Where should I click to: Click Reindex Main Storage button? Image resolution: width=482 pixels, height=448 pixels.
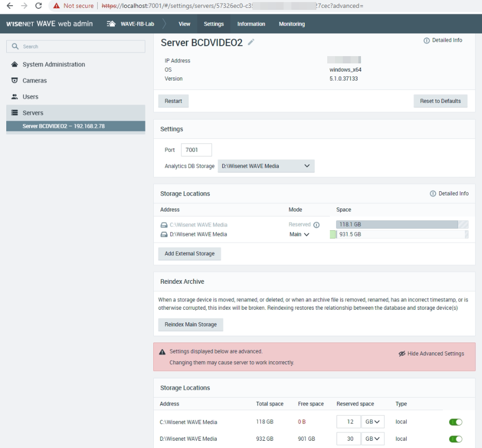191,324
